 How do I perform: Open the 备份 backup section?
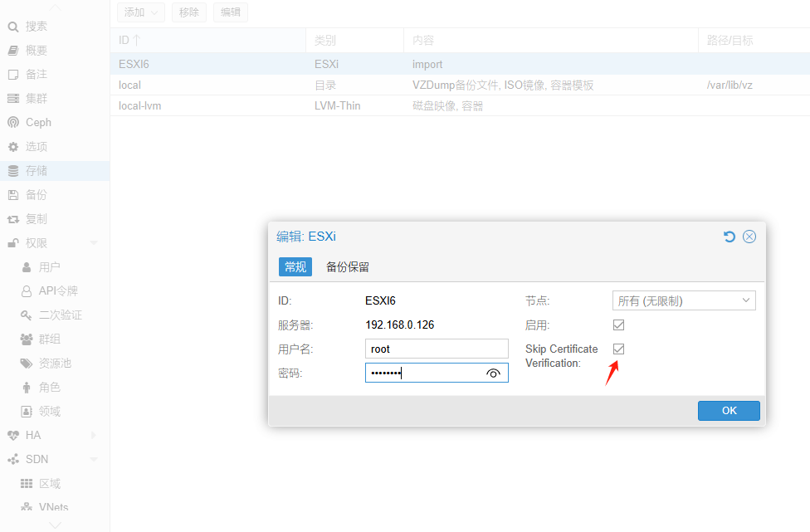pyautogui.click(x=36, y=195)
